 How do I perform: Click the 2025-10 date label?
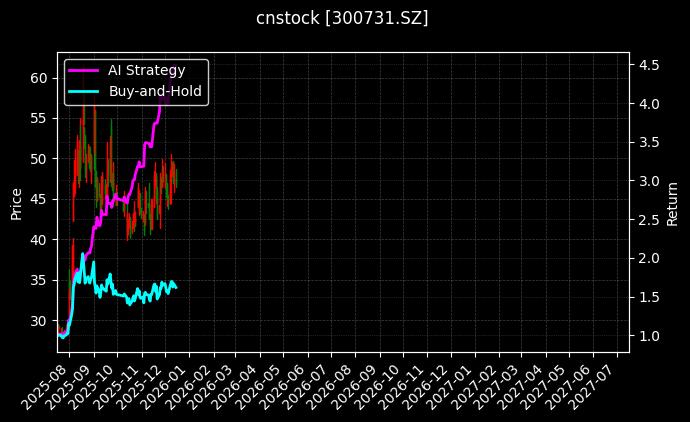(x=94, y=386)
